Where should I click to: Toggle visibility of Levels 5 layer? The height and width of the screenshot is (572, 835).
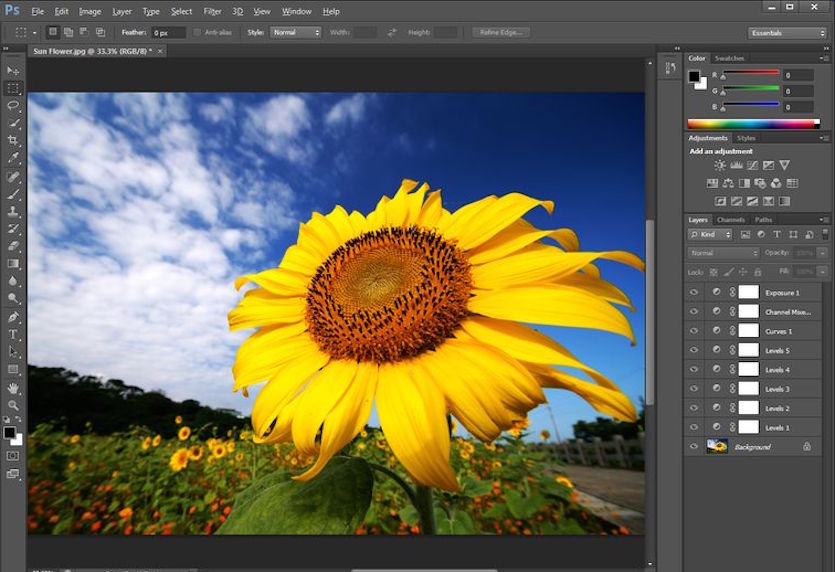693,350
